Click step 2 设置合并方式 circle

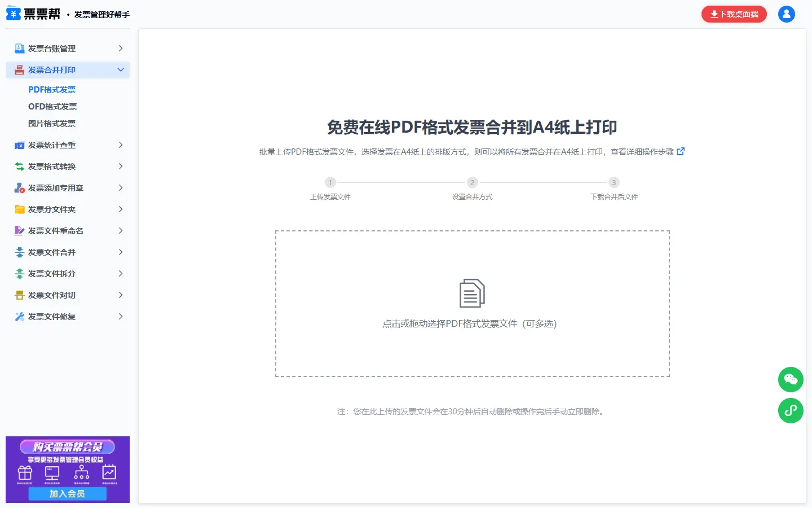(473, 182)
